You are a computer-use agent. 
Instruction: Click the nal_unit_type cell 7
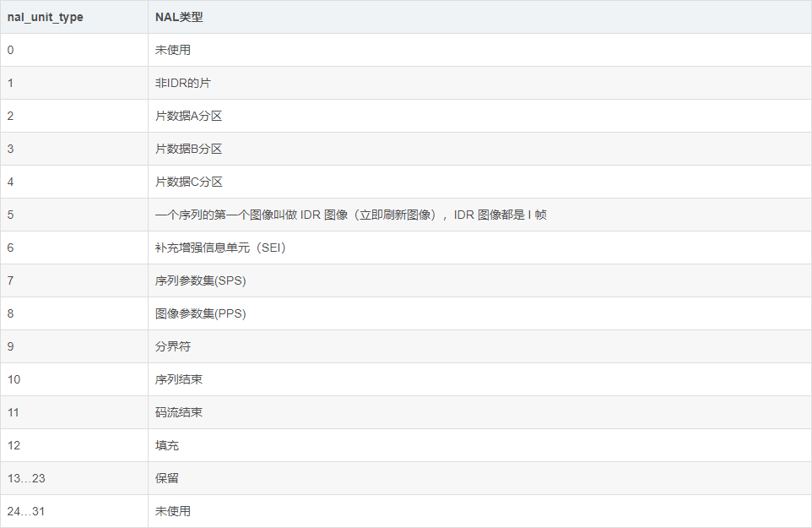(x=74, y=280)
